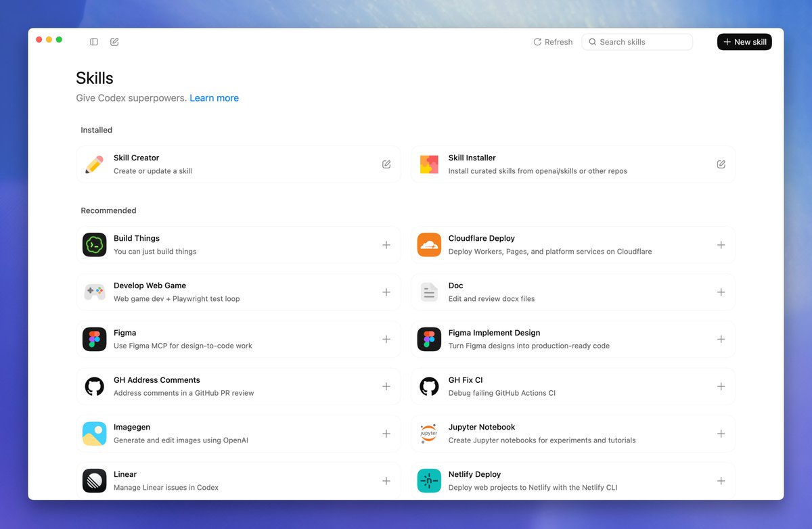Click the Figma Implement Design logo
This screenshot has width=812, height=529.
click(x=429, y=339)
